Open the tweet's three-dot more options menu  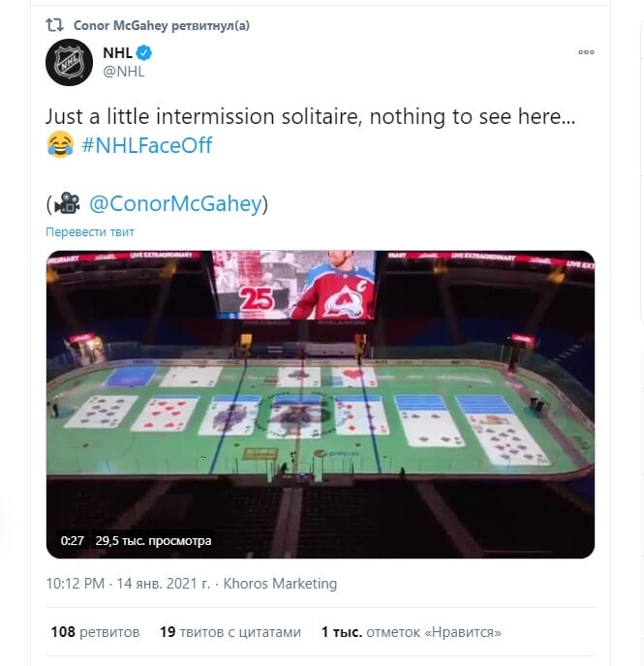click(x=586, y=52)
